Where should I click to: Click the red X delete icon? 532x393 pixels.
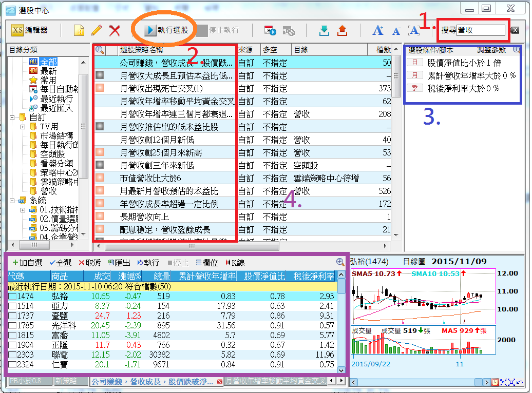point(115,30)
